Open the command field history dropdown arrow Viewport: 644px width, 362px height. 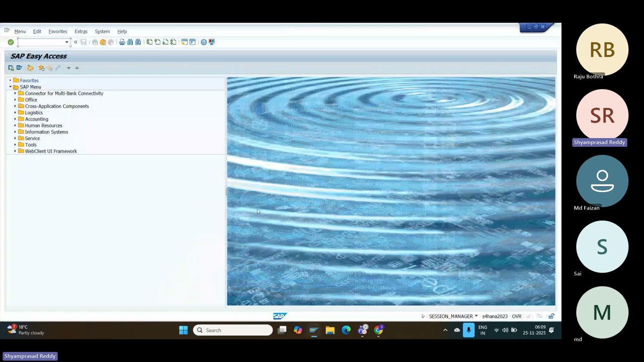pyautogui.click(x=67, y=42)
